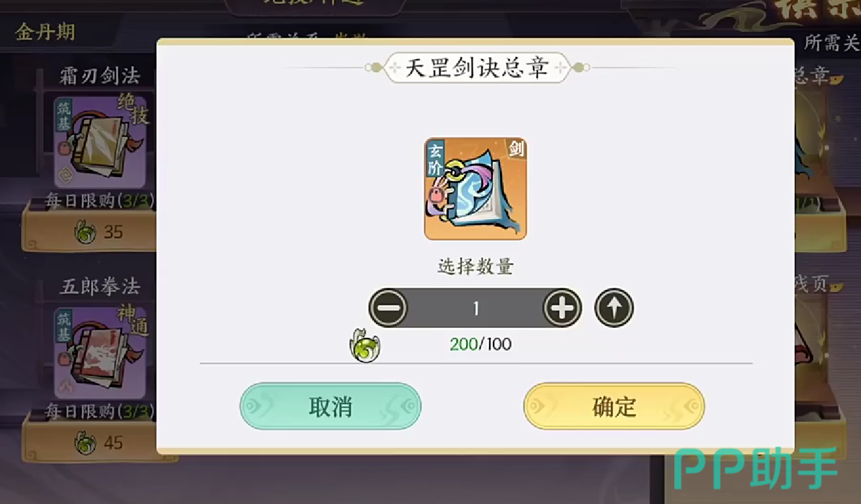Viewport: 861px width, 504px height.
Task: Click the 取消 cancel button
Action: point(331,406)
